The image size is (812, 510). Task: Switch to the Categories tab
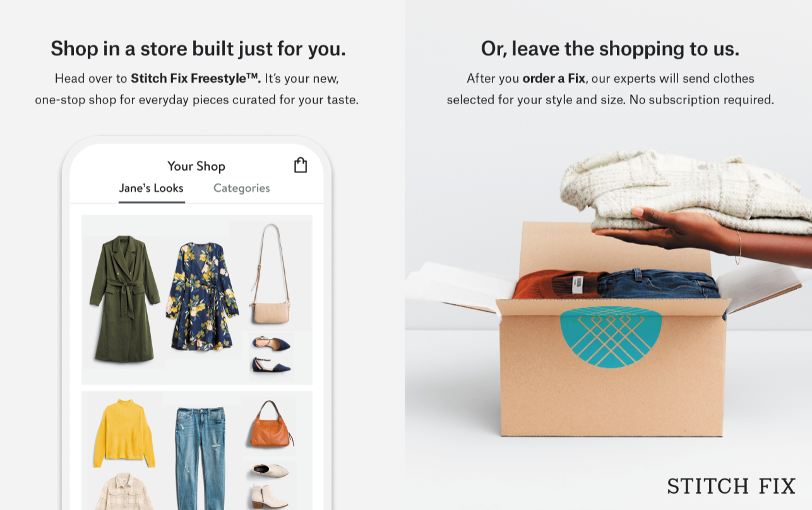click(x=242, y=188)
